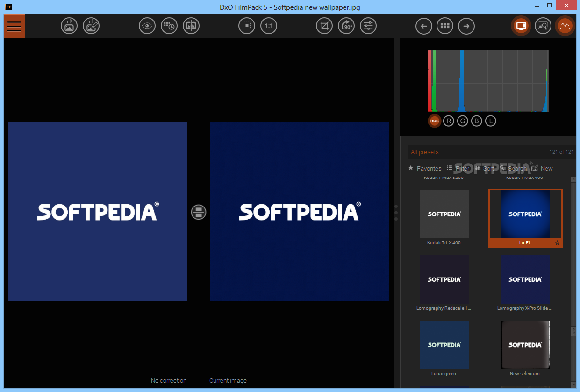Select the L luminance histogram channel
Viewport: 580px width, 392px height.
491,121
